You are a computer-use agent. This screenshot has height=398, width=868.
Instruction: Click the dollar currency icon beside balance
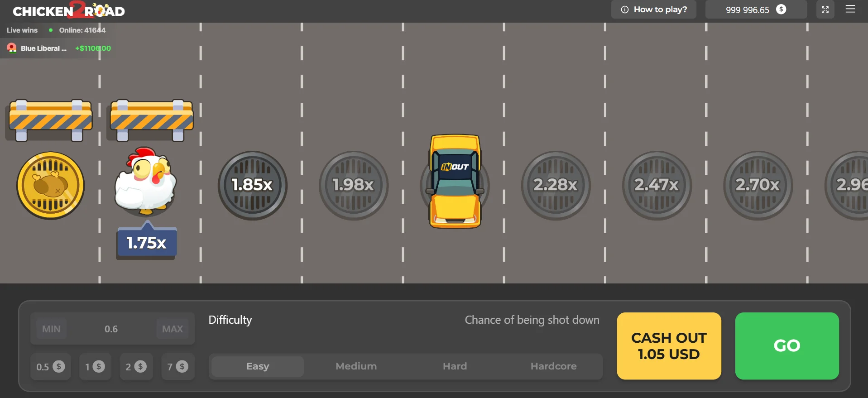point(781,10)
